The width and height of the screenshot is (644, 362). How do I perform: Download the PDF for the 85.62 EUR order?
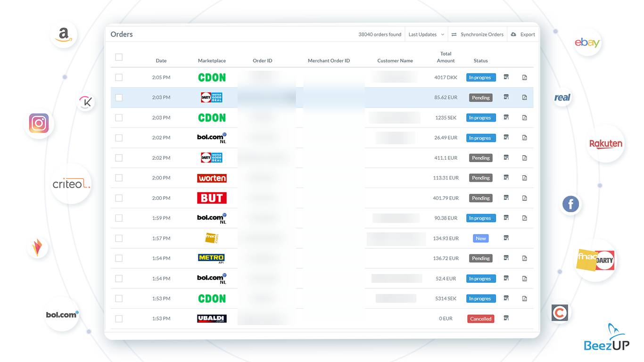pos(525,98)
